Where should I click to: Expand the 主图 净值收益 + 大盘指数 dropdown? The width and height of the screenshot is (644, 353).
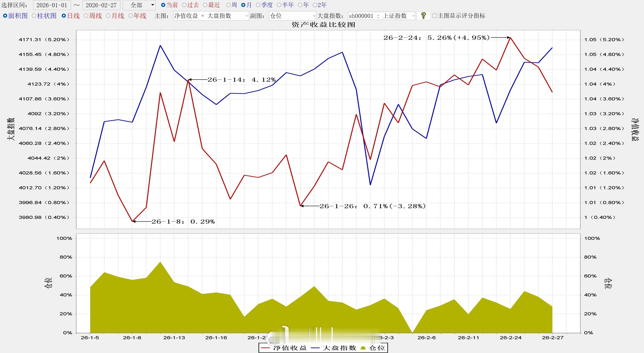pyautogui.click(x=211, y=16)
